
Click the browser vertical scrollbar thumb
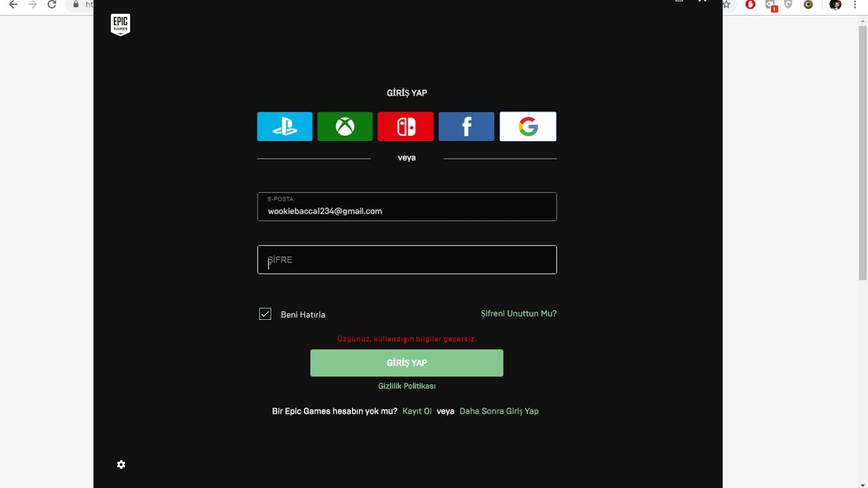pyautogui.click(x=863, y=152)
